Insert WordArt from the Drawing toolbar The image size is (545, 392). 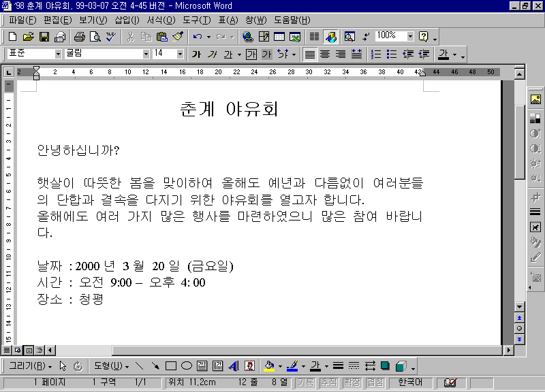234,366
